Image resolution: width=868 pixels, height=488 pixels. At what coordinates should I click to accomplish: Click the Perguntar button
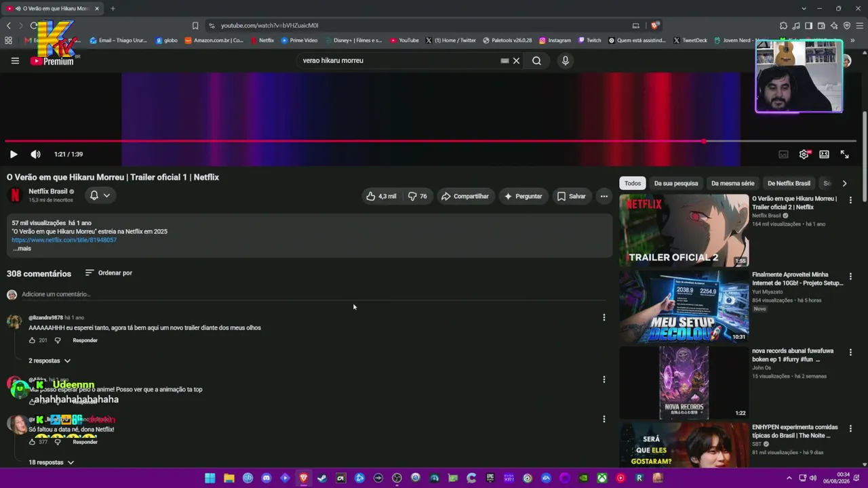pyautogui.click(x=523, y=197)
